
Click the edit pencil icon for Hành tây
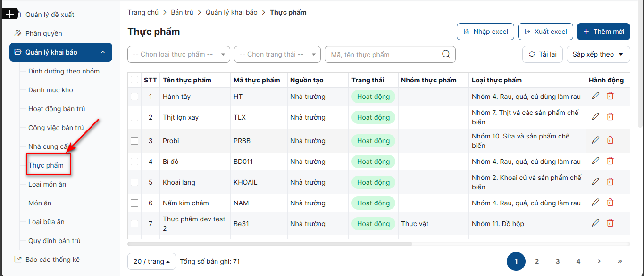point(595,96)
